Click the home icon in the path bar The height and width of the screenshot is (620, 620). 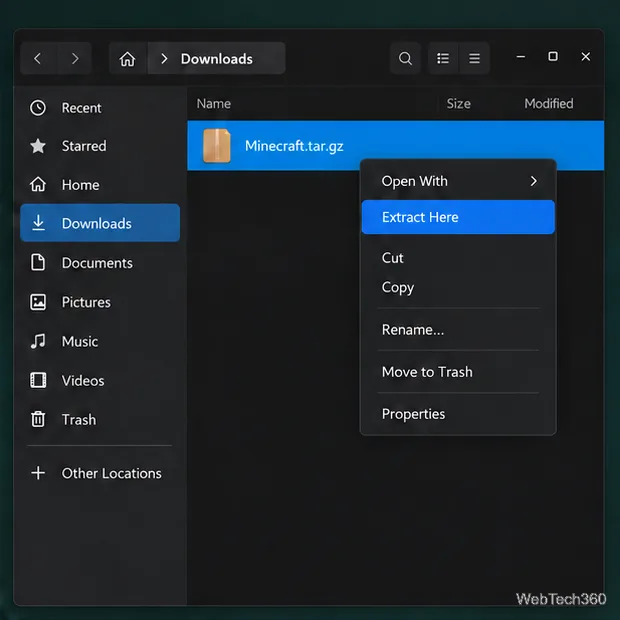coord(127,59)
